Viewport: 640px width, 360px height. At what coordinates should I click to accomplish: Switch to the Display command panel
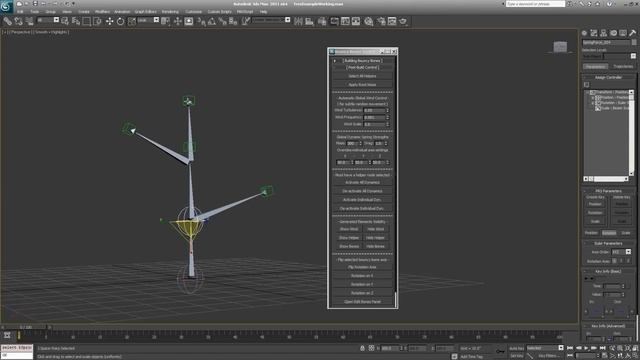(x=622, y=33)
